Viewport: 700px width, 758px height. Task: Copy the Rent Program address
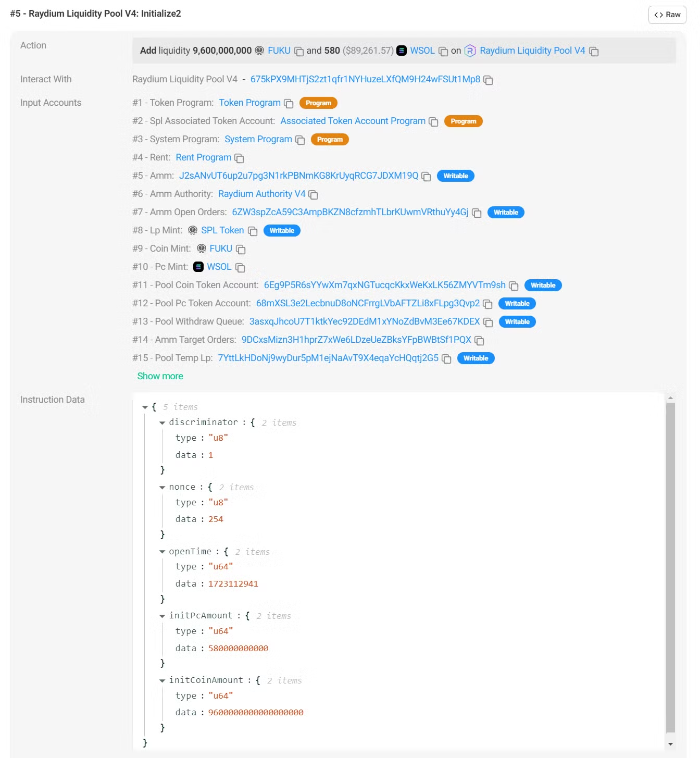coord(239,158)
